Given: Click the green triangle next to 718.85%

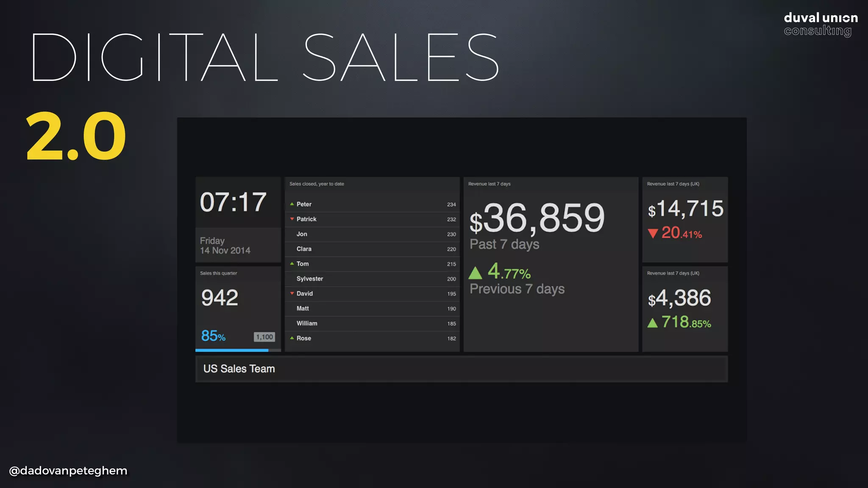Looking at the screenshot, I should coord(653,323).
